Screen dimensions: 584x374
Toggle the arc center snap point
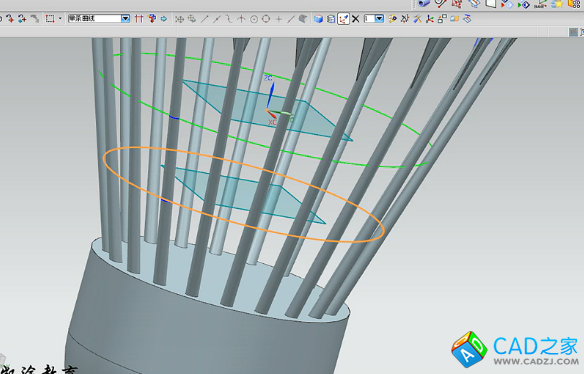pos(254,19)
